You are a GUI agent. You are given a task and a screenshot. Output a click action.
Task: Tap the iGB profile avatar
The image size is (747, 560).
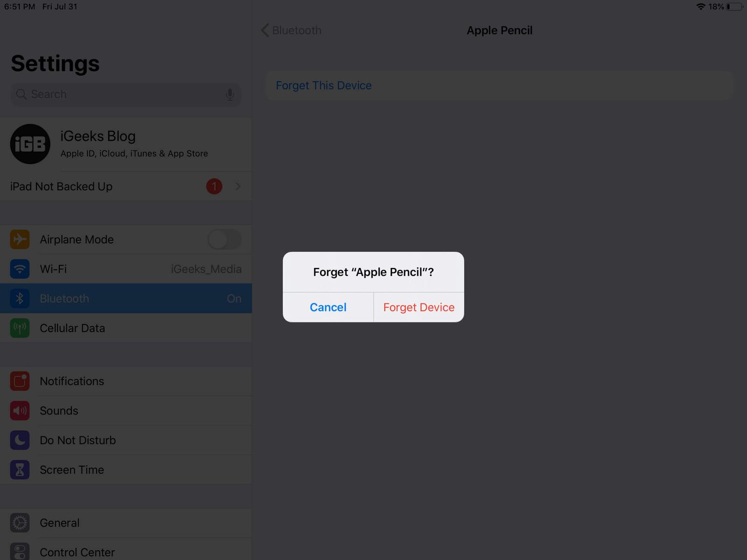(x=30, y=144)
